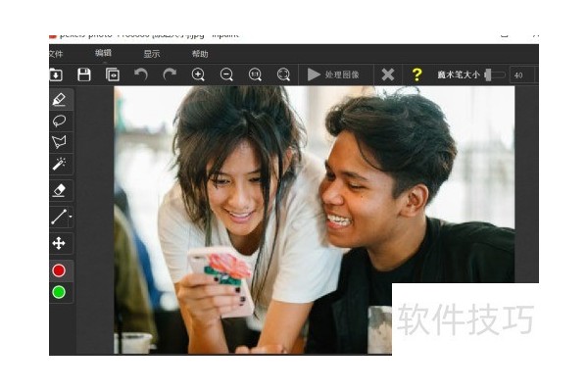588x392 pixels.
Task: Choose the green donor color
Action: pyautogui.click(x=59, y=292)
